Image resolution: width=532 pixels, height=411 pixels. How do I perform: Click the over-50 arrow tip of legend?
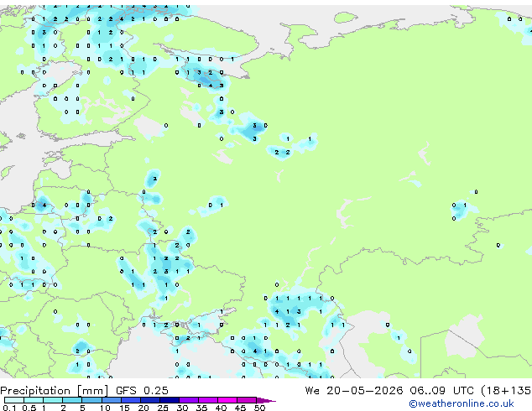pyautogui.click(x=266, y=400)
